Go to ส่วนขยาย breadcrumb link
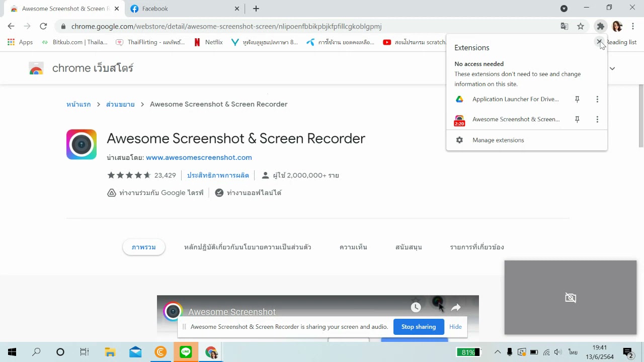Viewport: 644px width, 362px height. pyautogui.click(x=120, y=104)
